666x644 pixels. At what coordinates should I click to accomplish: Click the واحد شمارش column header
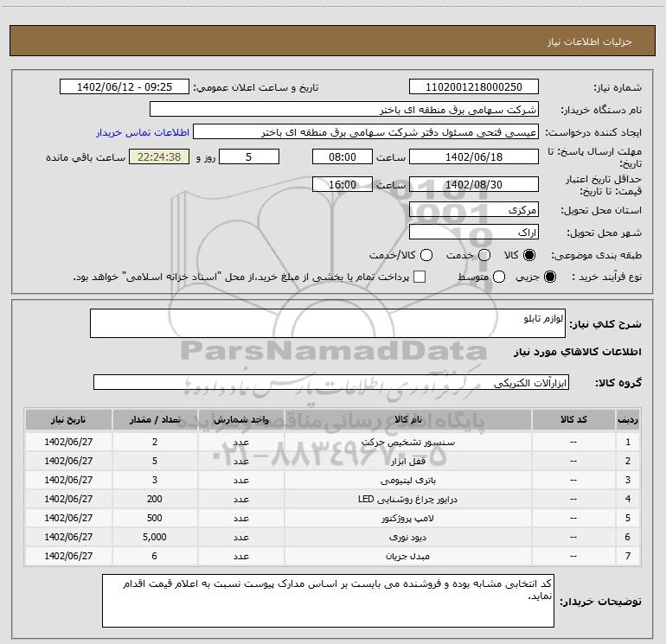pyautogui.click(x=240, y=419)
